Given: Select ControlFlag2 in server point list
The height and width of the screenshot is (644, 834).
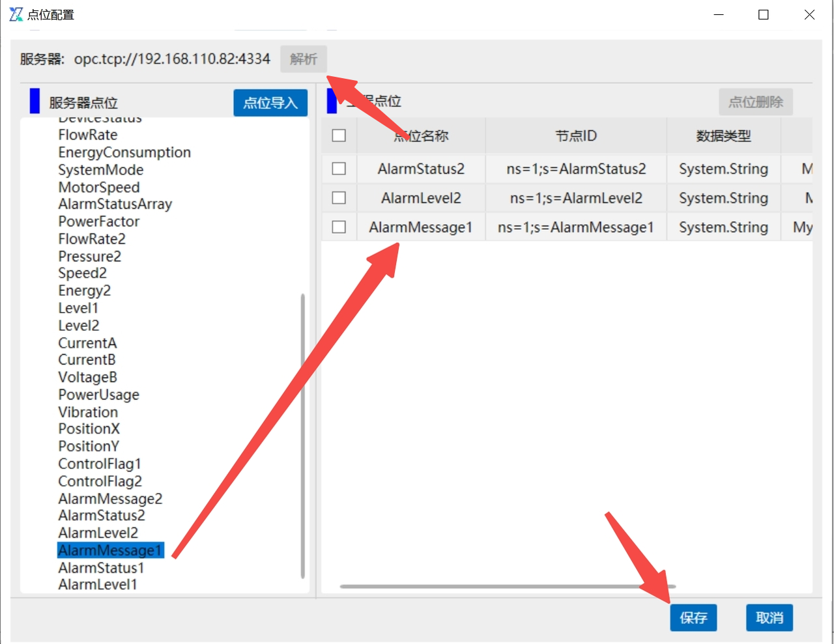Looking at the screenshot, I should (100, 482).
